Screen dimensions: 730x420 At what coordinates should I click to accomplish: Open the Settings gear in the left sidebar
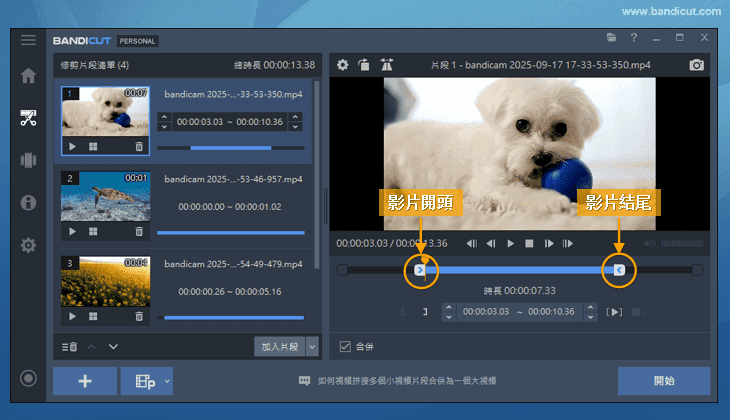(x=28, y=245)
